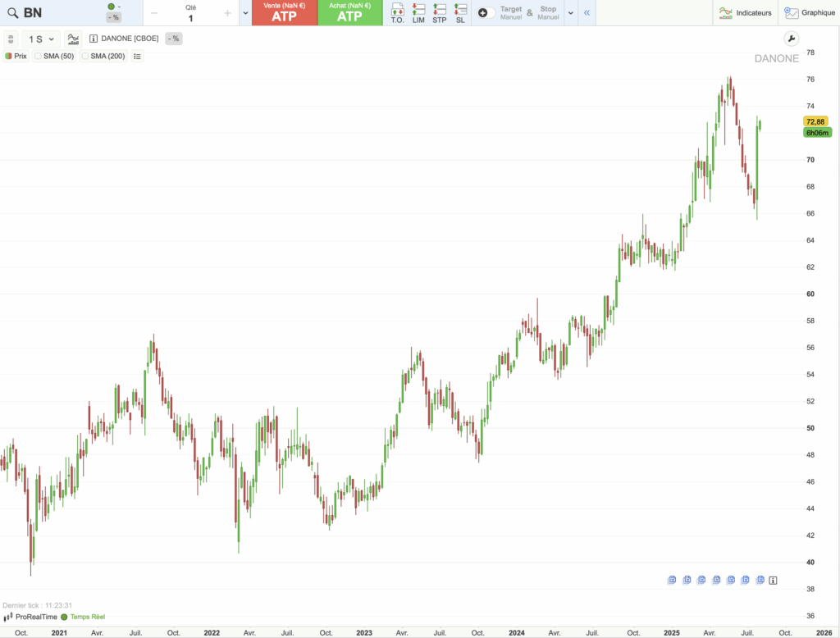Viewport: 840px width, 638px height.
Task: Open the SL stop-loss tool
Action: point(460,11)
